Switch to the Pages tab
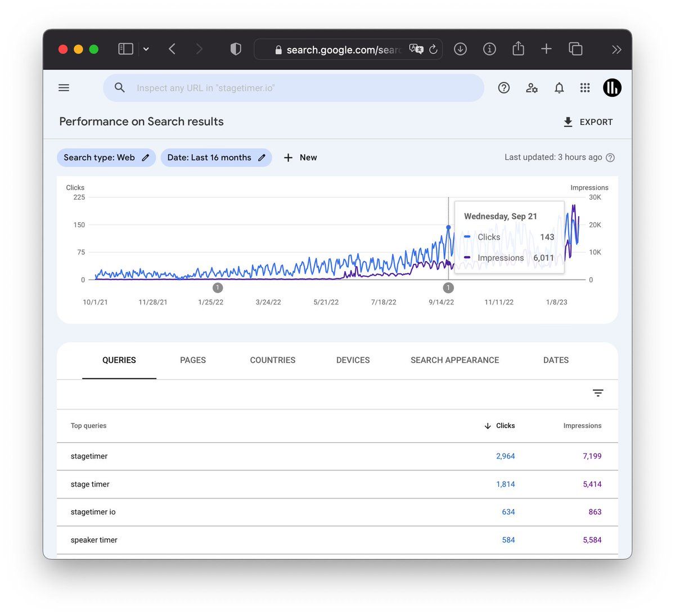Image resolution: width=675 pixels, height=616 pixels. click(193, 360)
